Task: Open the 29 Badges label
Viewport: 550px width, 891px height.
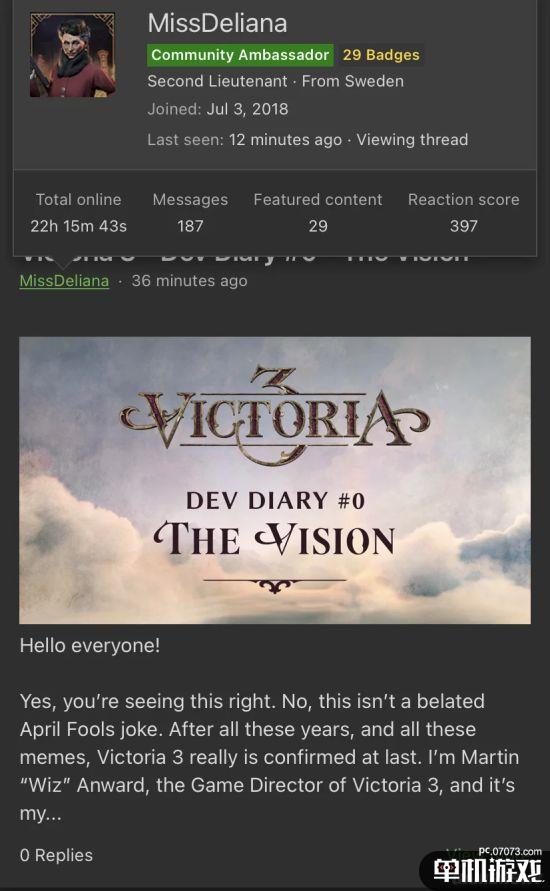Action: (381, 55)
